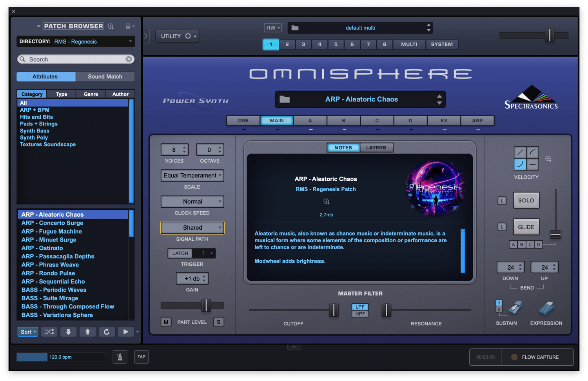Adjust the Part Level slider
The height and width of the screenshot is (381, 588).
[x=206, y=305]
